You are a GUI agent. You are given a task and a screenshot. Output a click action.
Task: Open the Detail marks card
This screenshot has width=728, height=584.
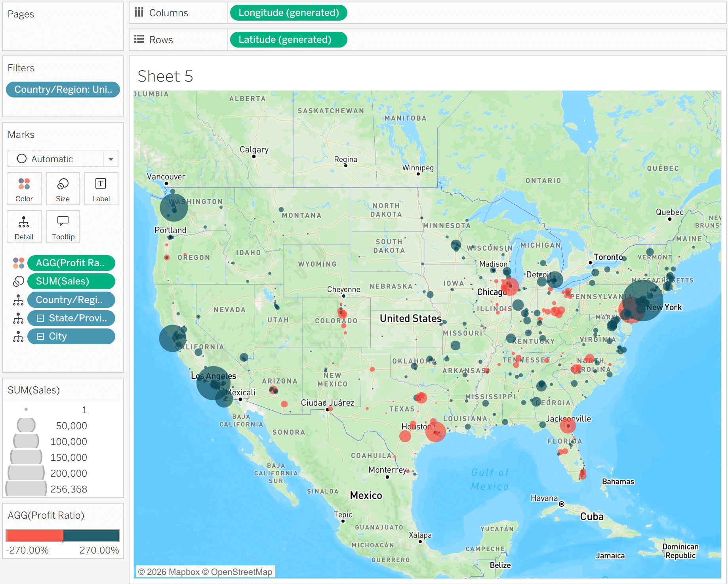coord(24,227)
